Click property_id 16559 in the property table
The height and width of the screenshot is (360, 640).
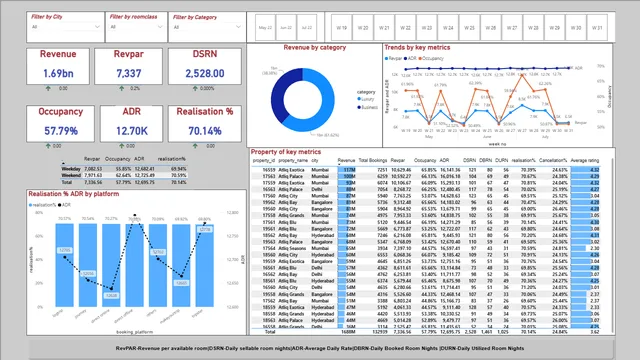click(x=269, y=170)
